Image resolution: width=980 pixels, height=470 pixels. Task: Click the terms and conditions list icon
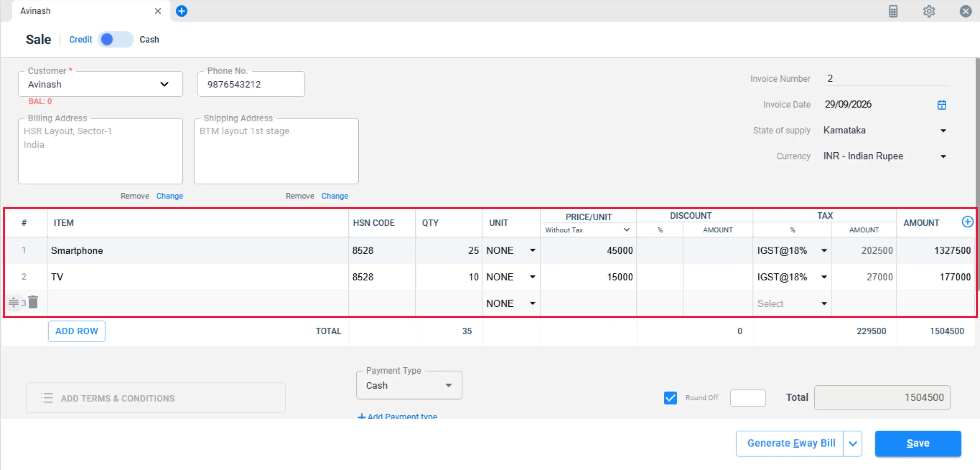(47, 398)
